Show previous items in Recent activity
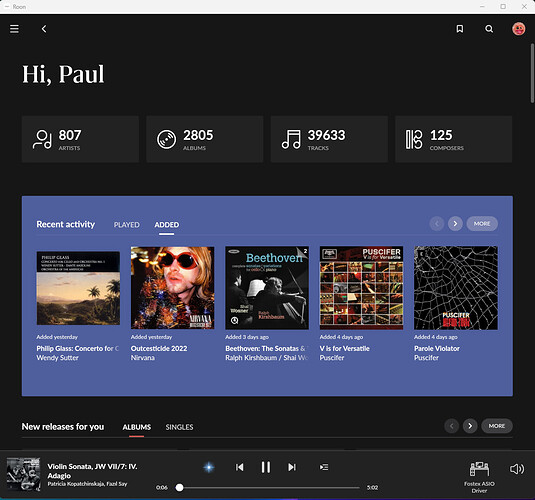This screenshot has width=535, height=500. click(x=437, y=224)
